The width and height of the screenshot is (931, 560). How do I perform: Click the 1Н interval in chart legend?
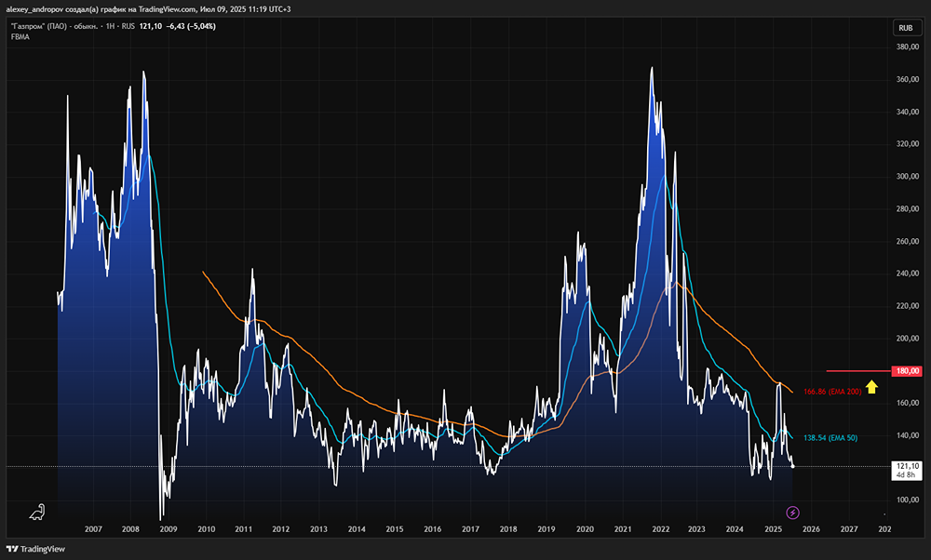coord(111,26)
